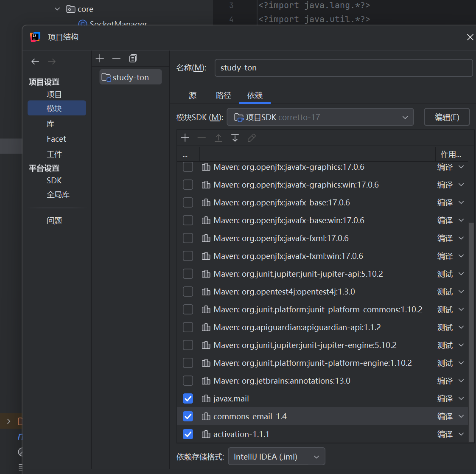Image resolution: width=476 pixels, height=474 pixels.
Task: Click library icon of javafx-fxml:win row
Action: tap(206, 256)
